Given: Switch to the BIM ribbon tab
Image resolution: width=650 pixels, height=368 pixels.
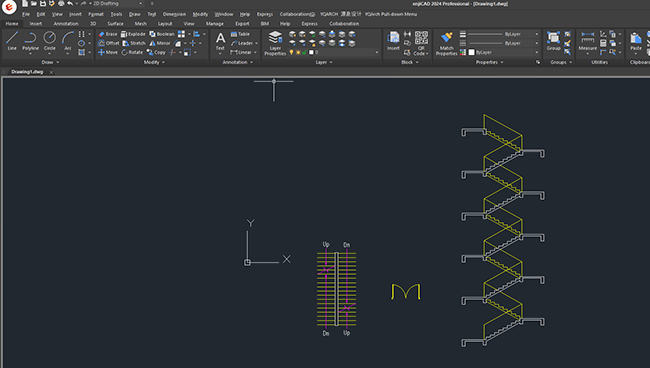Looking at the screenshot, I should [264, 24].
